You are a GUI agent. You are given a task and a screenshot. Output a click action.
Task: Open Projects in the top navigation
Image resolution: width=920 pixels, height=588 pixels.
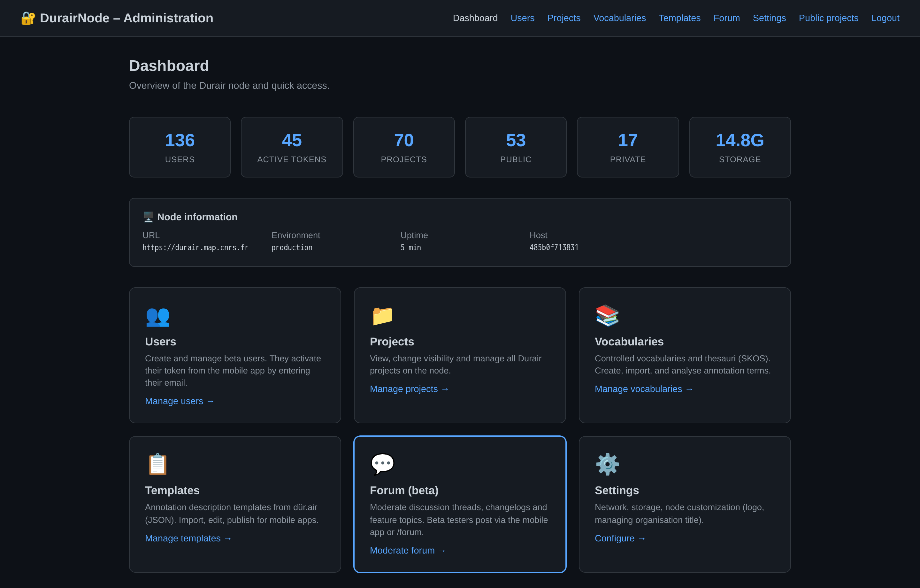click(563, 18)
